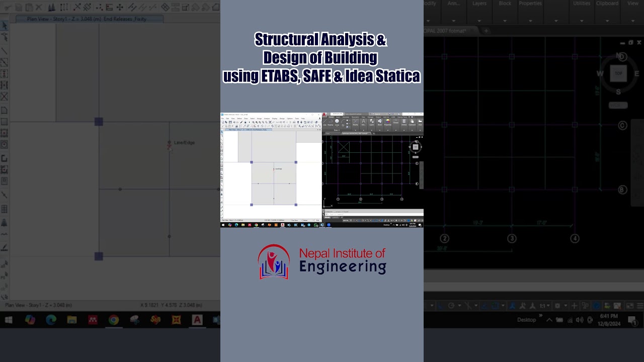Click the Desktop toolbar label in taskbar

coord(527,320)
